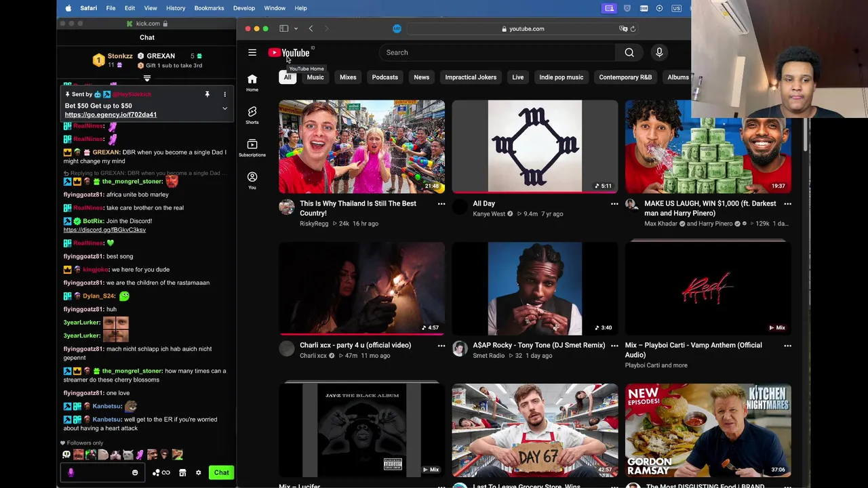Open the Apple menu
Image resolution: width=868 pixels, height=488 pixels.
(68, 8)
